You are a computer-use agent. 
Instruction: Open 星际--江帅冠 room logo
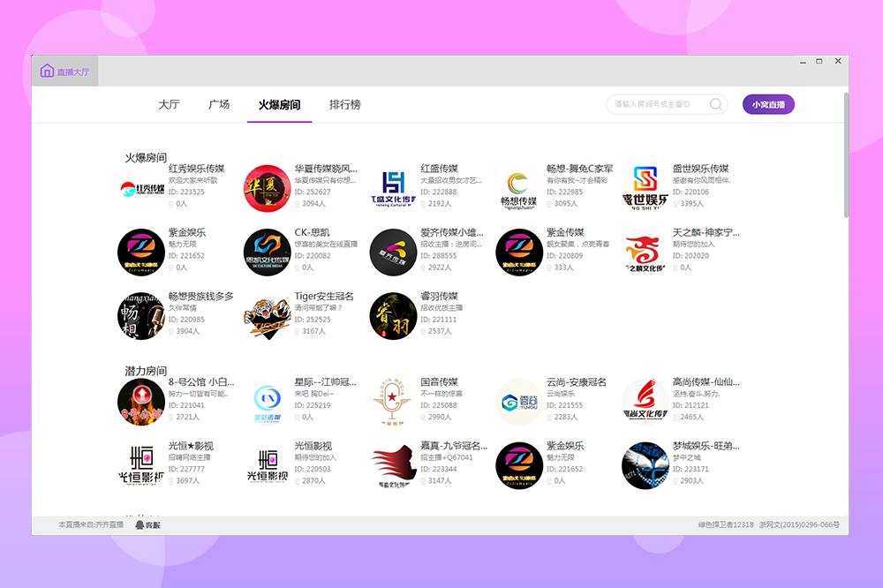(x=268, y=402)
